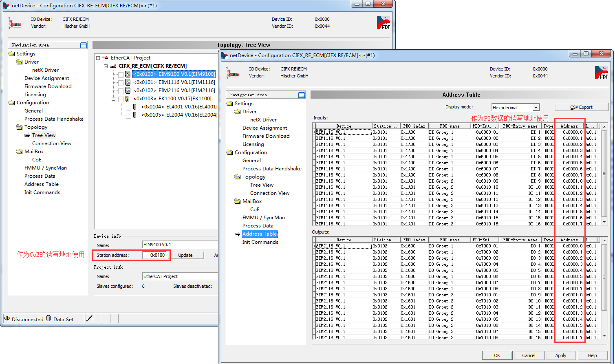Click the device card icon in Tree View window header
Image resolution: width=615 pixels, height=364 pixels.
click(15, 23)
